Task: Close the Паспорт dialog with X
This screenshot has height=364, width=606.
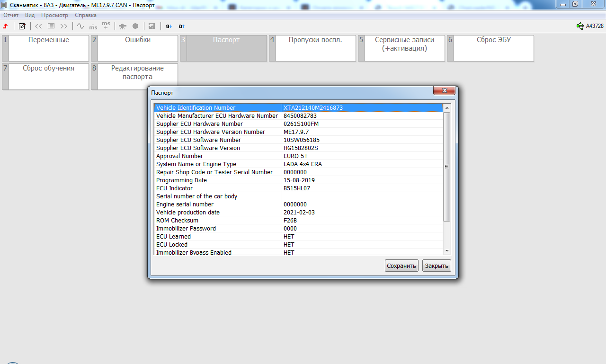Action: (445, 91)
